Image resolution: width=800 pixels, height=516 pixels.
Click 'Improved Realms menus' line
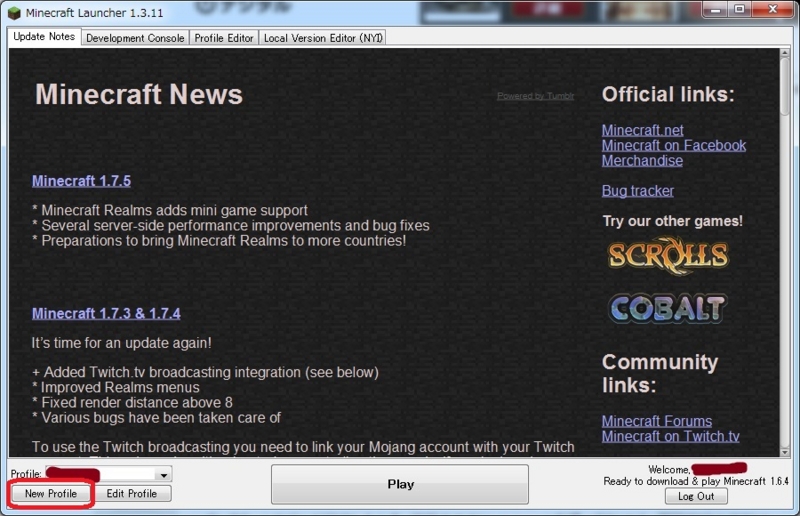pyautogui.click(x=116, y=387)
